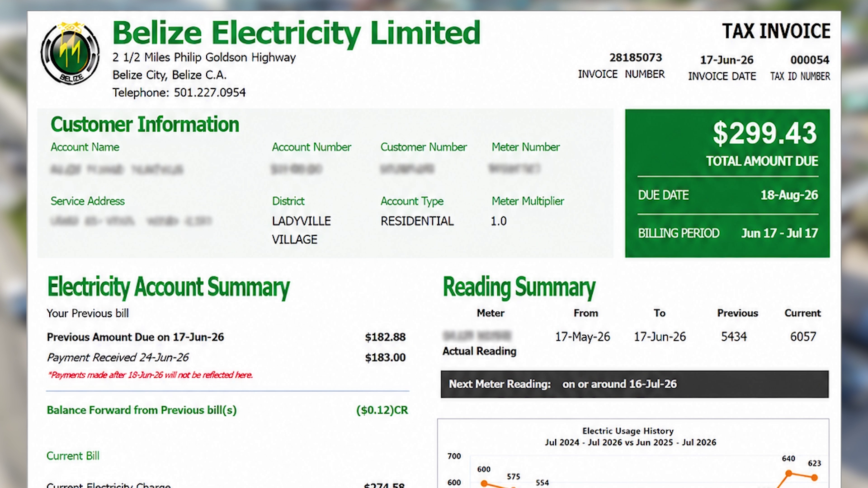
Task: Click the 'Account Type' label
Action: [x=412, y=201]
